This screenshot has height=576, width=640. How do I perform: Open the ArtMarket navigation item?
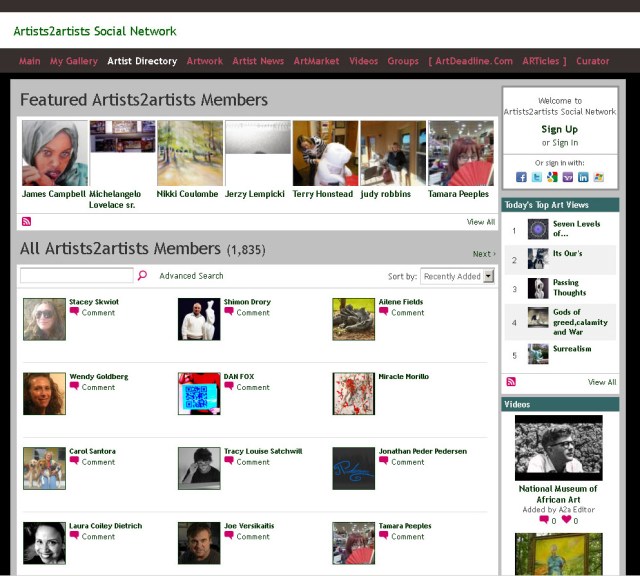(316, 61)
